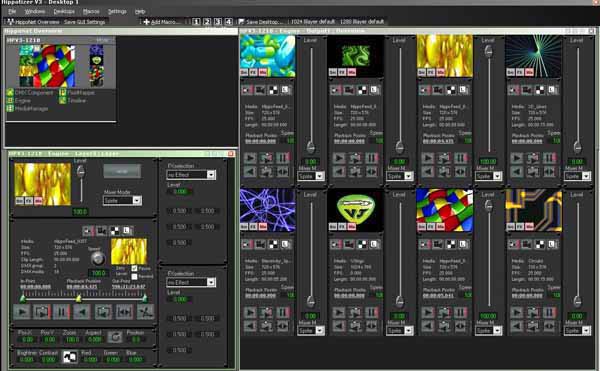Toggle Mix on the green dragon layer
The height and width of the screenshot is (371, 600).
(351, 72)
